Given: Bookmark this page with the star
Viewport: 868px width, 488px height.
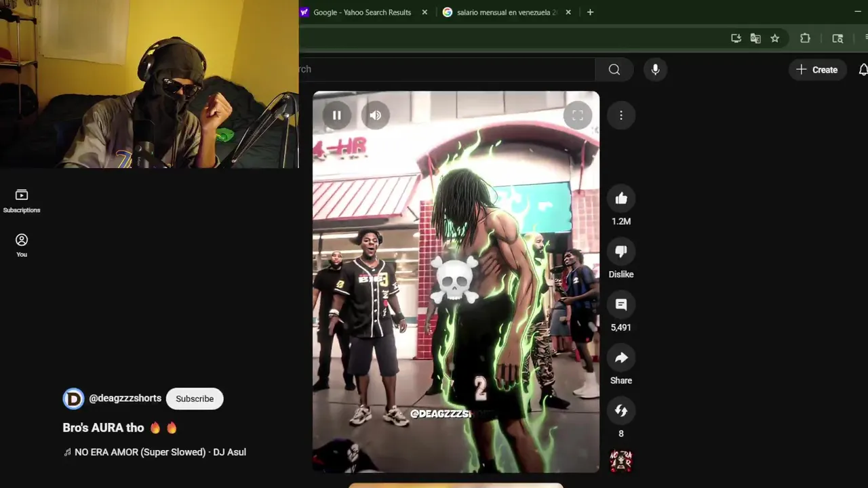Looking at the screenshot, I should click(775, 39).
